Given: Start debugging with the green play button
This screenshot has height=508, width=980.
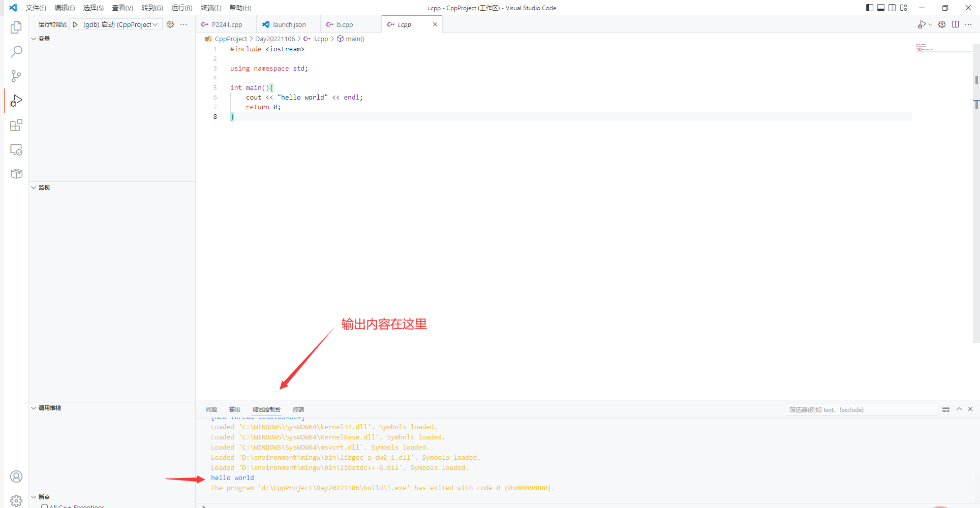Looking at the screenshot, I should (x=75, y=24).
